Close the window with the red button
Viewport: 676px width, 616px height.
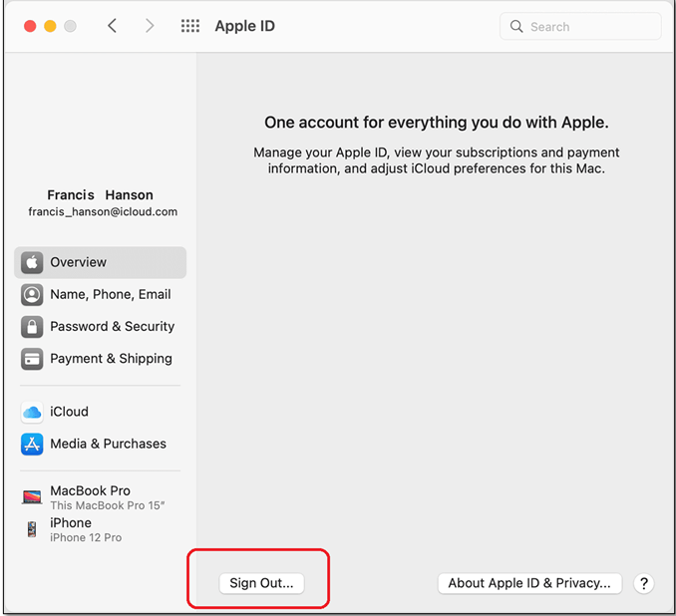29,26
